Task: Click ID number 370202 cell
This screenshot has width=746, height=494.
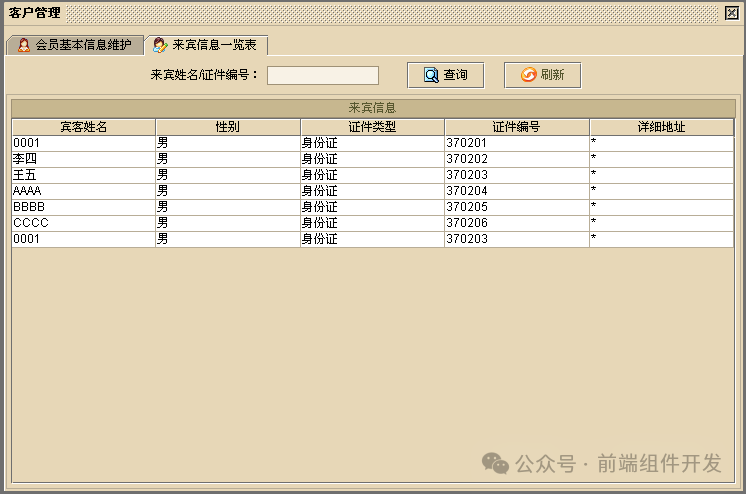Action: (517, 159)
